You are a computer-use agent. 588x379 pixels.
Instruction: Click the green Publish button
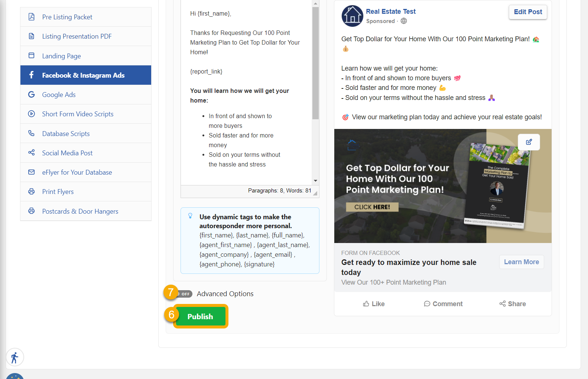point(200,316)
